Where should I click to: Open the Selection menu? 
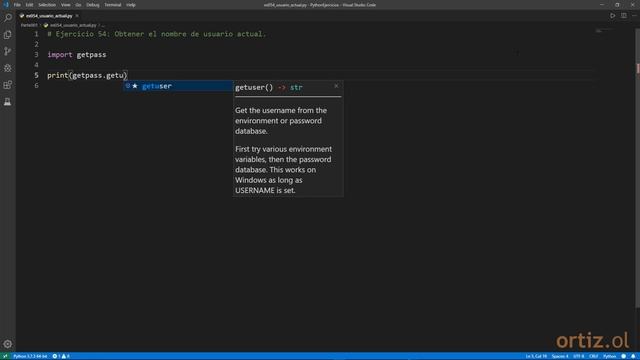click(47, 5)
